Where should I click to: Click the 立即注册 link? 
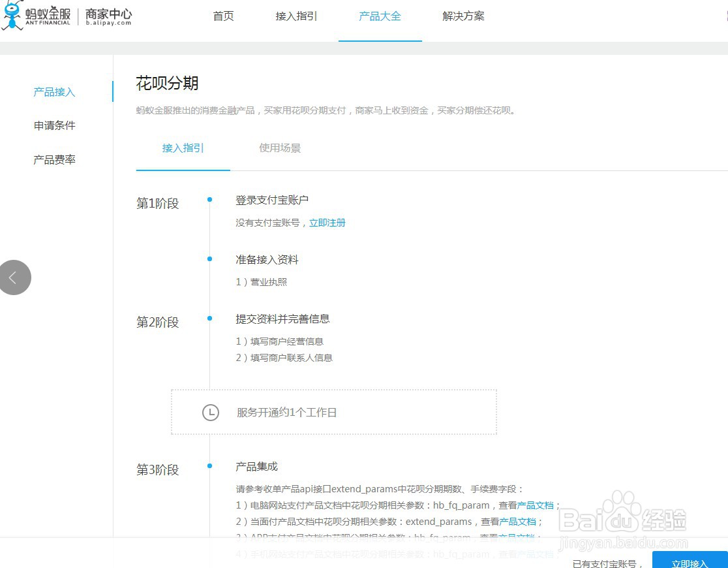327,223
